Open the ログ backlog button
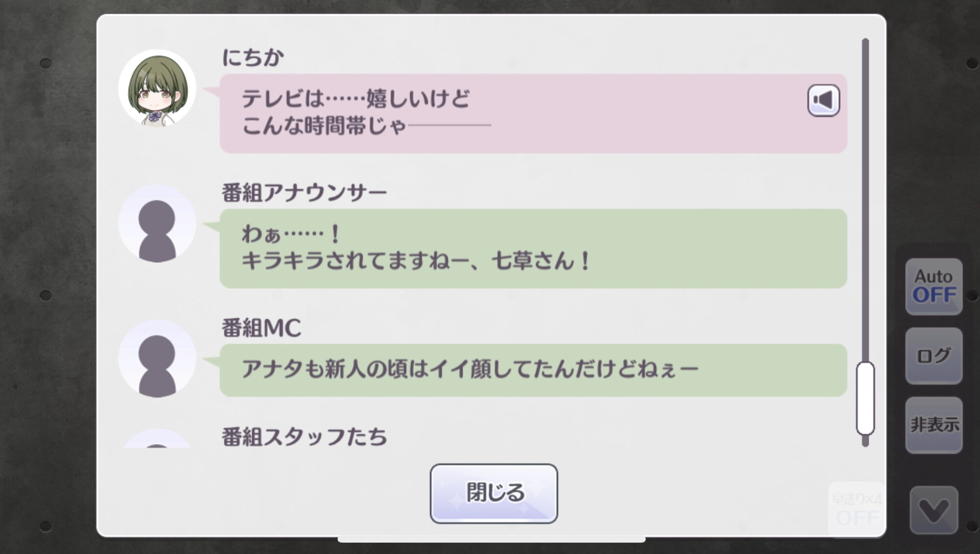 pos(934,355)
